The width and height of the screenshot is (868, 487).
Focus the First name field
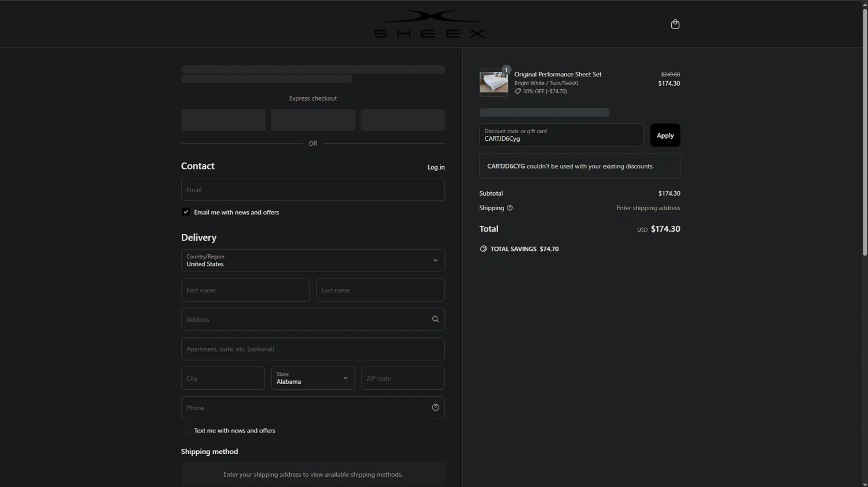click(x=245, y=290)
